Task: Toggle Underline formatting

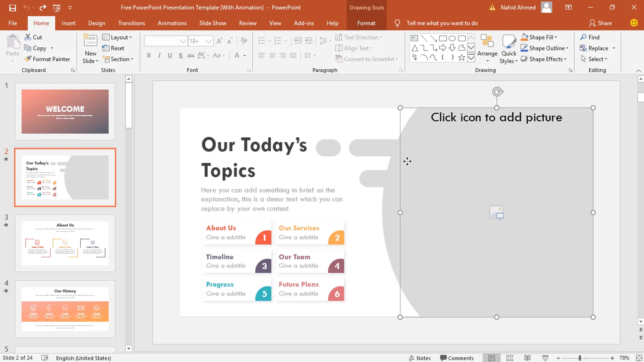Action: 170,55
